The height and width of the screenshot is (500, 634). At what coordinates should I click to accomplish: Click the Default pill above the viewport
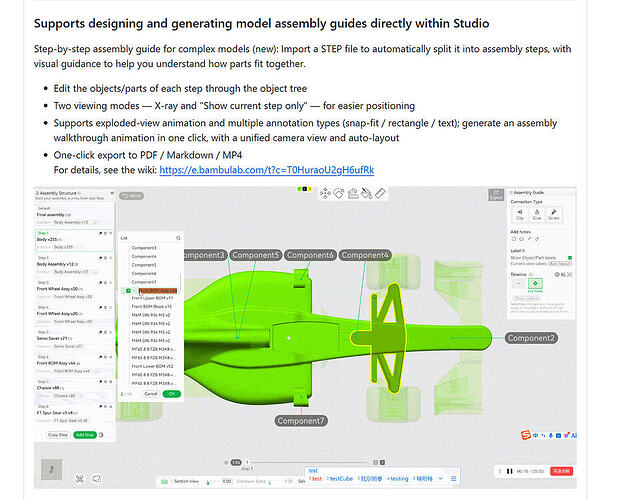click(131, 196)
